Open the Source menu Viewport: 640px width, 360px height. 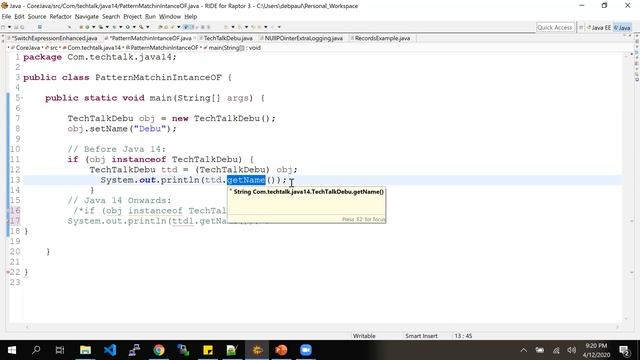tap(37, 17)
